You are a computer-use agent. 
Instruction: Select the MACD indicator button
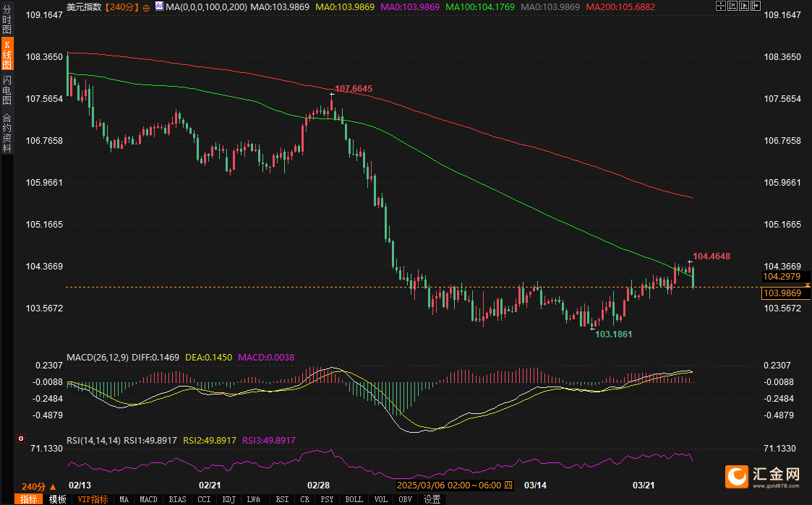149,499
